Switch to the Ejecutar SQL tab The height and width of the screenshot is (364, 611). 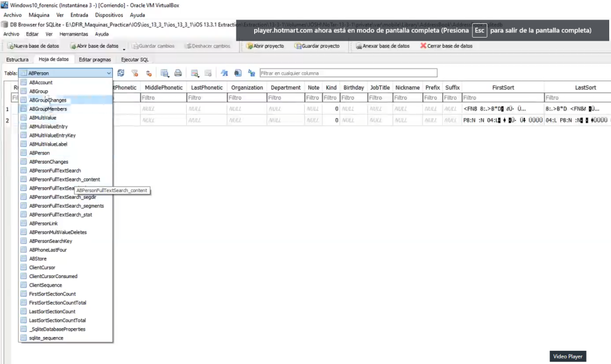point(135,60)
